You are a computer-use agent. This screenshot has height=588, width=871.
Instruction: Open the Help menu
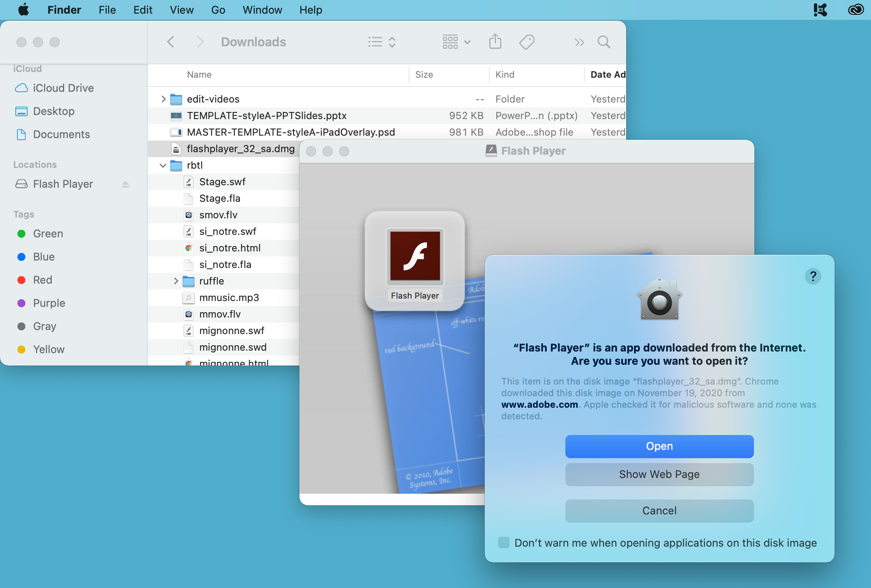pyautogui.click(x=311, y=10)
